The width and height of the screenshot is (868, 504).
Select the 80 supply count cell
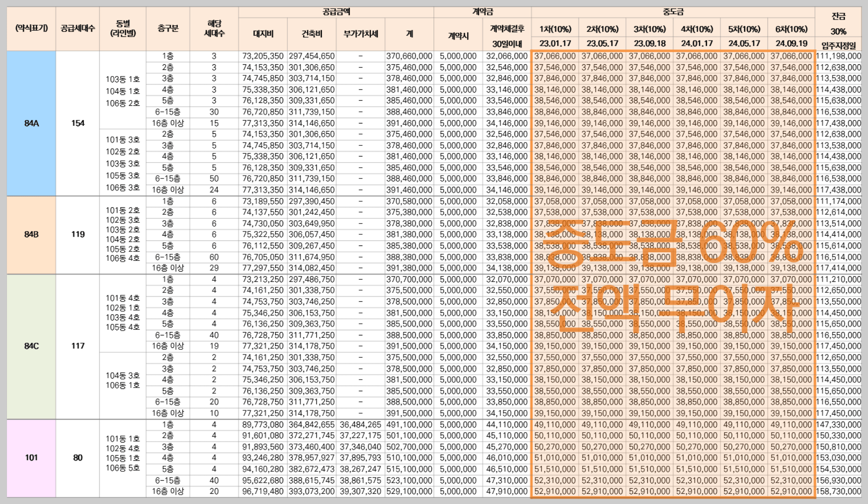[x=78, y=458]
